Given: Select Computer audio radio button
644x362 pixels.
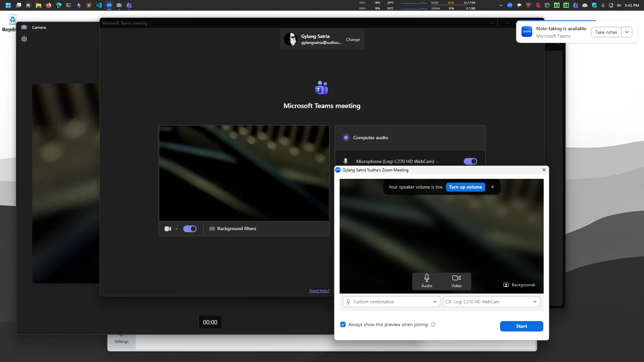Looking at the screenshot, I should click(346, 138).
